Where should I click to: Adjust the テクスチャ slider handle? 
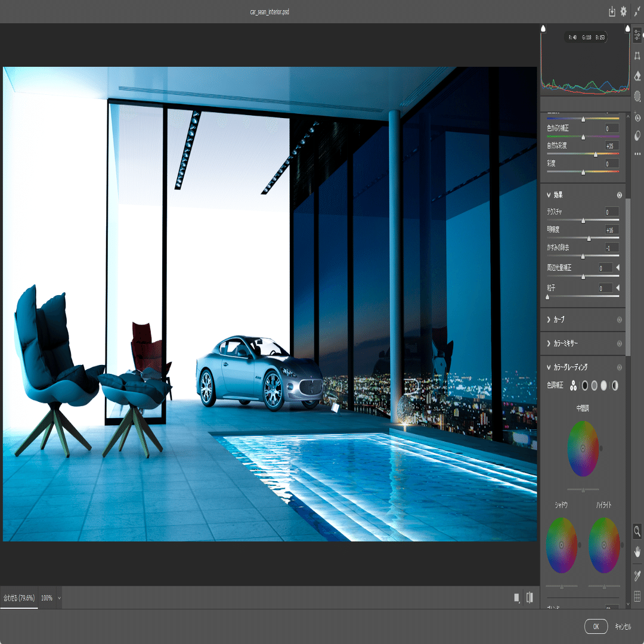tap(583, 221)
